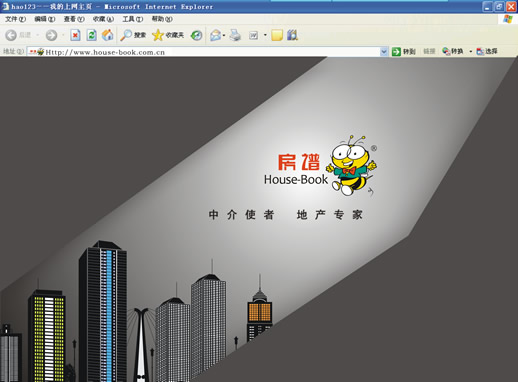Open the 文件 (File) menu
This screenshot has height=382, width=518.
(15, 19)
